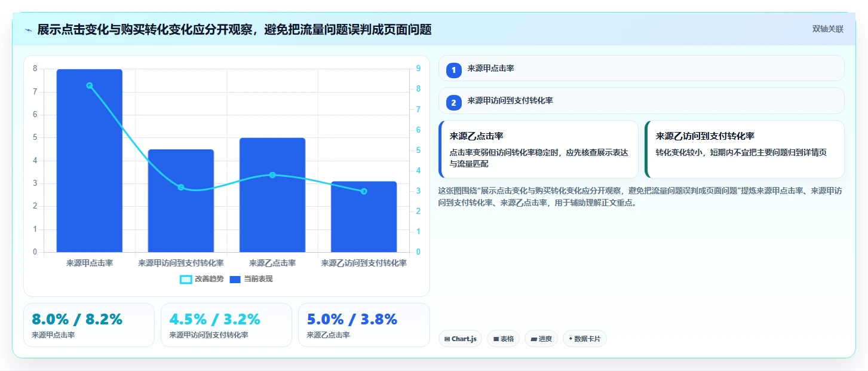
Task: Click left axis value 8
Action: [35, 69]
